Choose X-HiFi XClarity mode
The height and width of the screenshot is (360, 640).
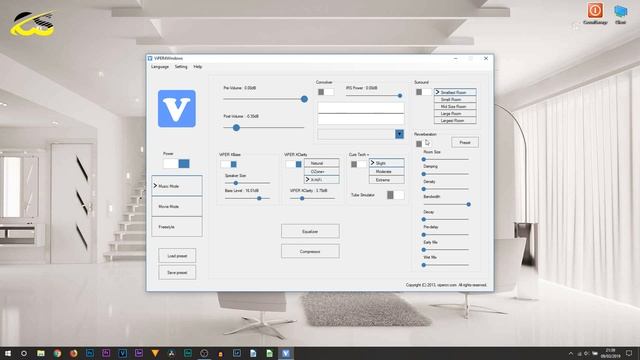point(322,180)
